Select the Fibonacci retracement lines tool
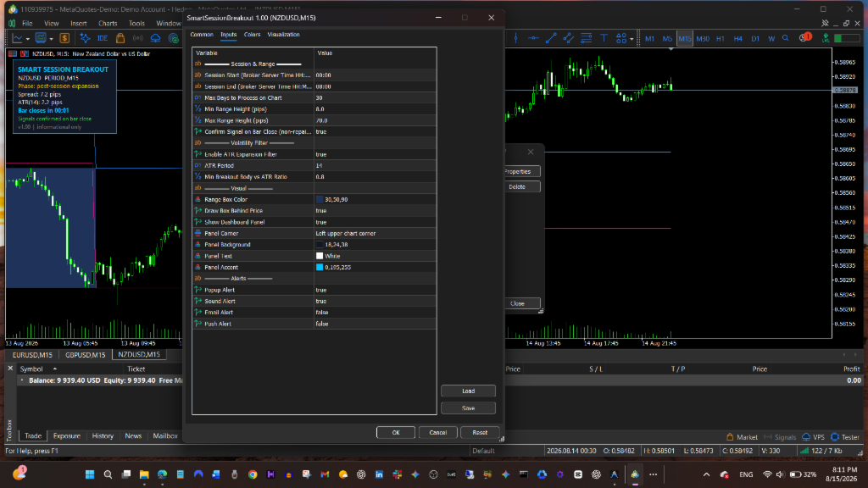 [x=587, y=38]
